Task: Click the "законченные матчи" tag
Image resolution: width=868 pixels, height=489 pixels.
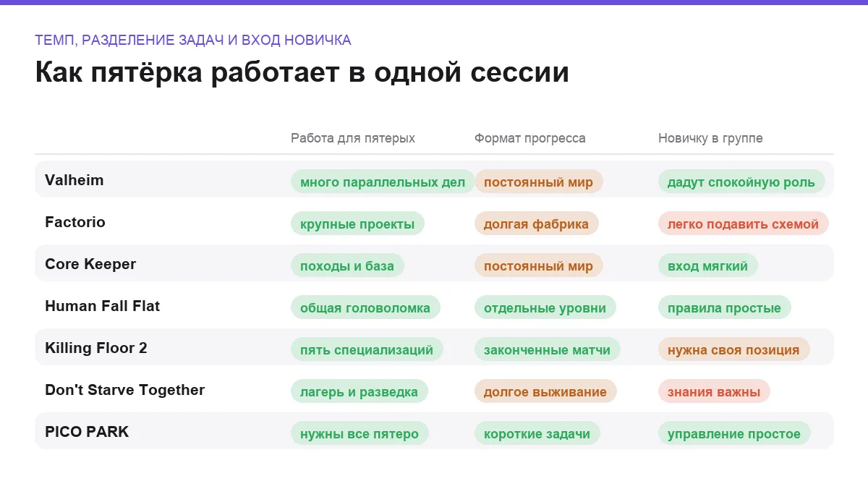Action: 548,349
